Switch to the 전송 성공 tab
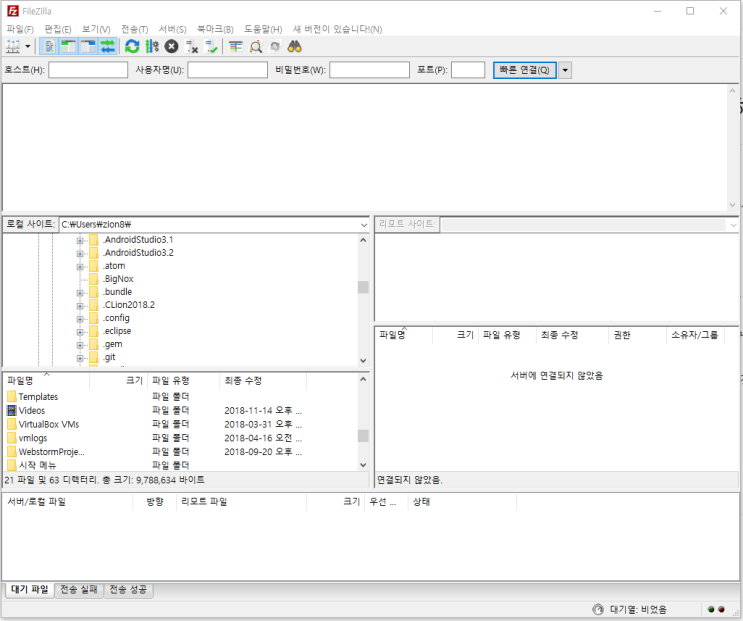The image size is (743, 621). (x=128, y=590)
